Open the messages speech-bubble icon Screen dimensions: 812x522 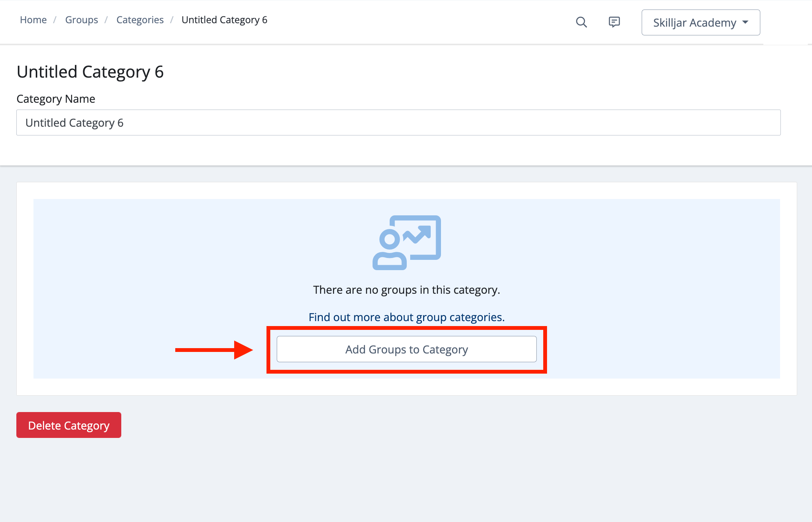click(x=614, y=22)
